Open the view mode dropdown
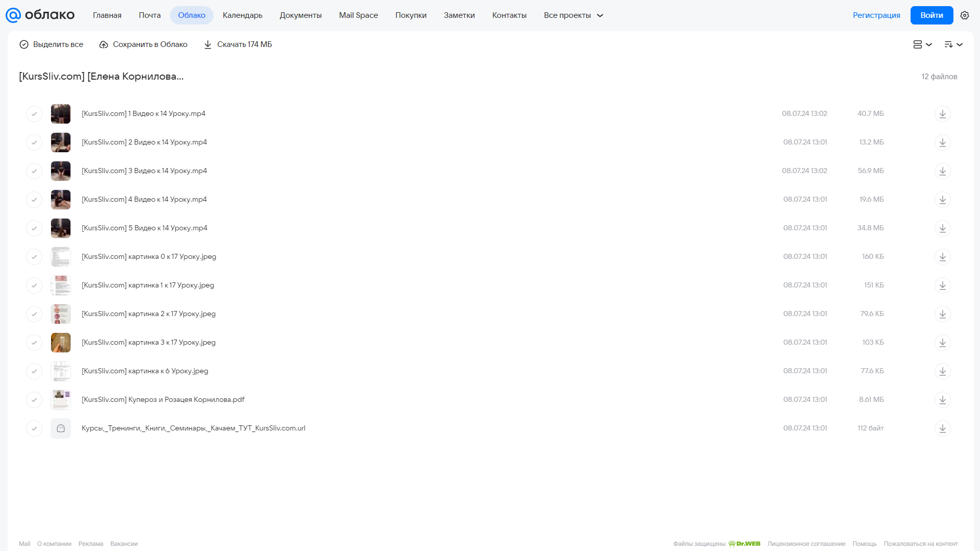This screenshot has height=551, width=980. (922, 44)
